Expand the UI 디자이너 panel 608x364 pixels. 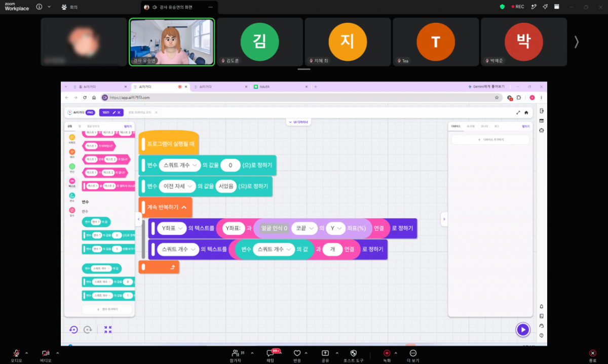click(x=299, y=122)
